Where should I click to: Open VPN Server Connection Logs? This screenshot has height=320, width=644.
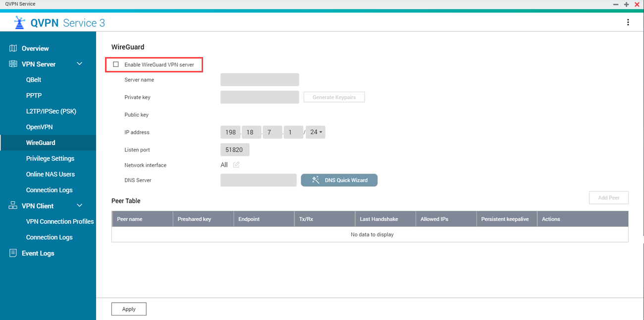[49, 190]
